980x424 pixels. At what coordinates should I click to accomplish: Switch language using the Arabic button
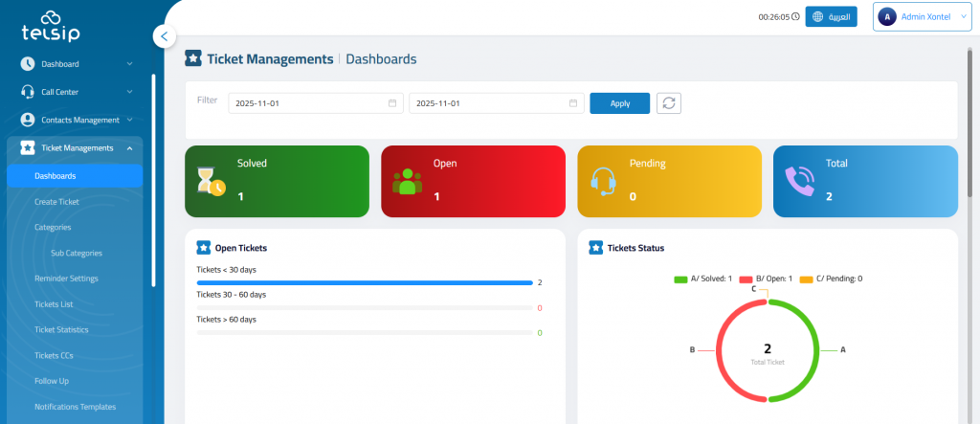831,16
